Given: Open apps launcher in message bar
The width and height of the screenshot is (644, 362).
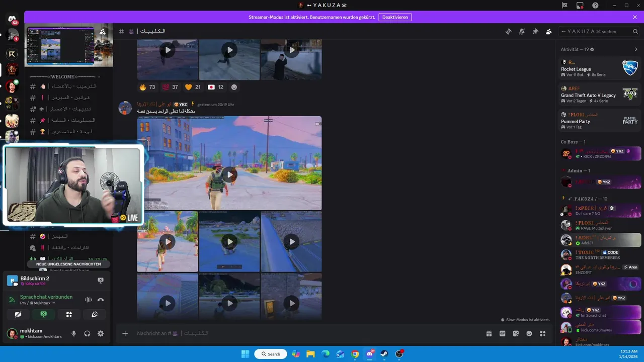Looking at the screenshot, I should 542,333.
